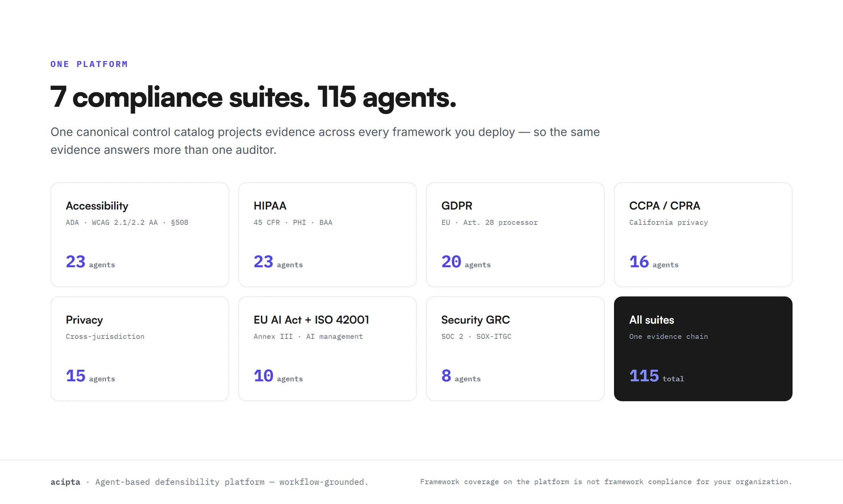Open the EU AI Act + ISO 42001 card
Screen dimensions: 843x504
tap(327, 349)
